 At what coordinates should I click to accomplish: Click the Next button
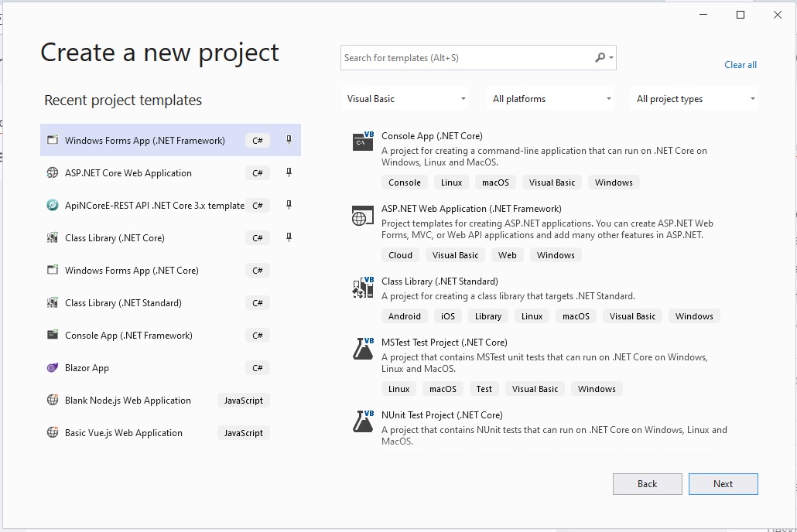[x=723, y=484]
